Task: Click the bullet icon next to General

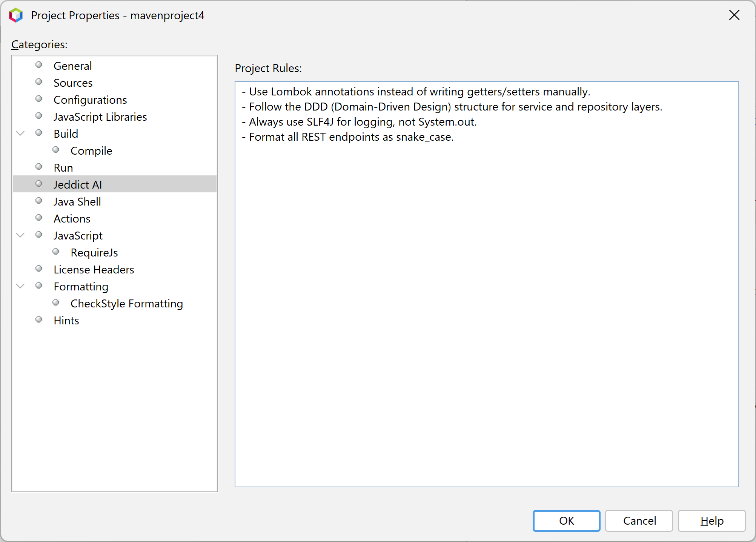Action: coord(39,65)
